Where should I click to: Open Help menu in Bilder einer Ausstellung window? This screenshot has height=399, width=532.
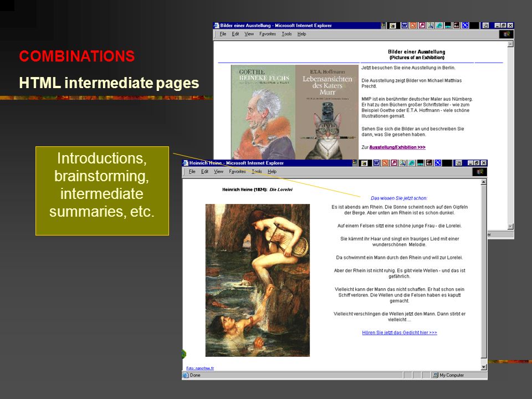[301, 34]
